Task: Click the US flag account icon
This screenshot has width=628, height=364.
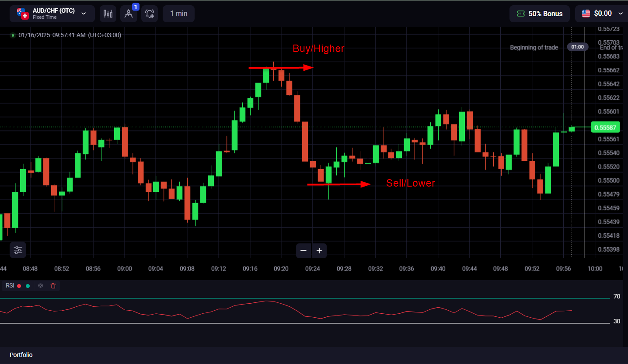Action: coord(586,14)
